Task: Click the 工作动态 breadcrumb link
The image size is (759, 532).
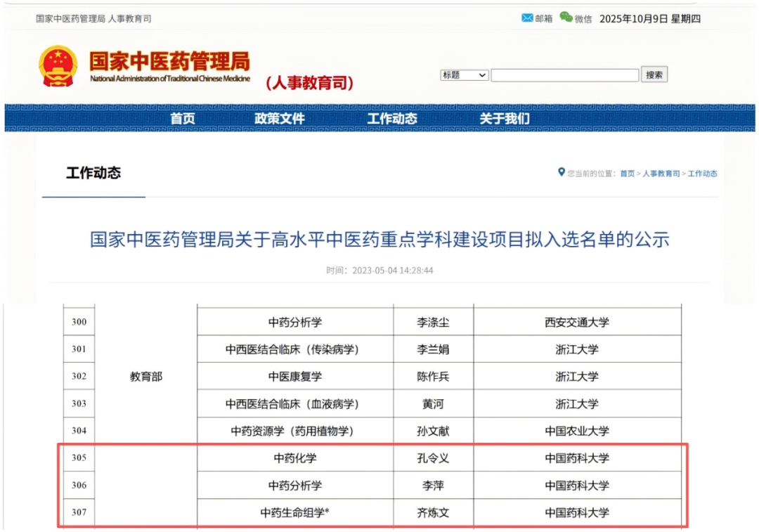Action: point(702,174)
